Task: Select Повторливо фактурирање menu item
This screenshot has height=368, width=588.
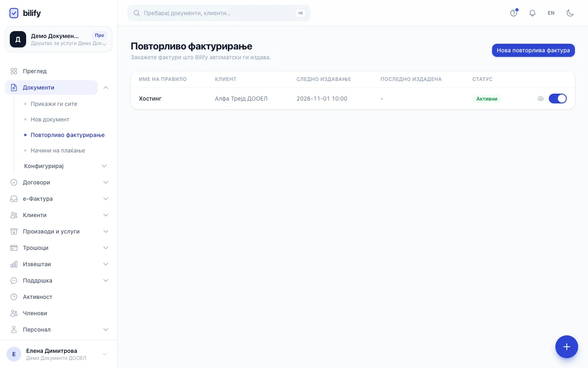Action: click(x=67, y=135)
